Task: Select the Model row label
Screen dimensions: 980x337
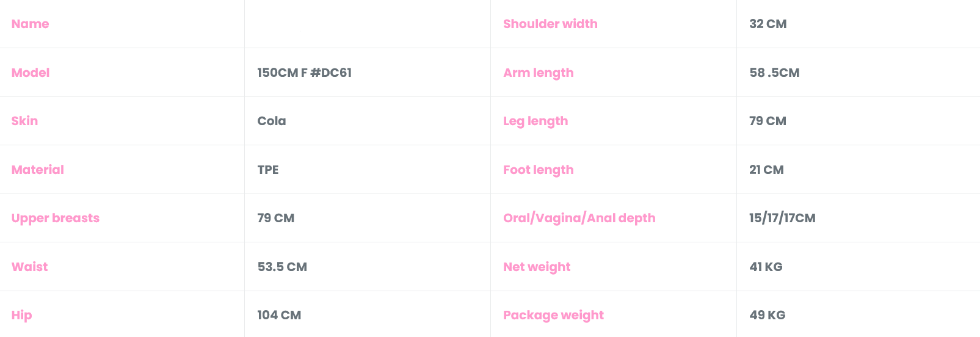Action: [31, 73]
